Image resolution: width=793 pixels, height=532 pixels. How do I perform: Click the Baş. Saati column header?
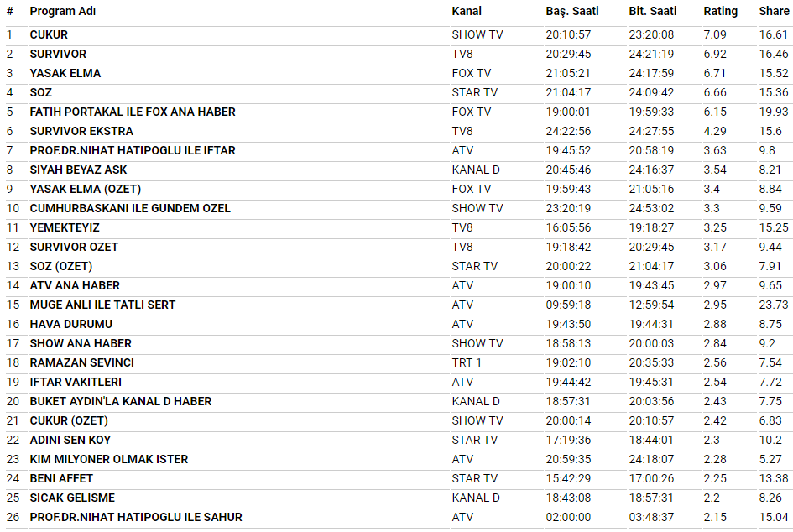pyautogui.click(x=572, y=11)
